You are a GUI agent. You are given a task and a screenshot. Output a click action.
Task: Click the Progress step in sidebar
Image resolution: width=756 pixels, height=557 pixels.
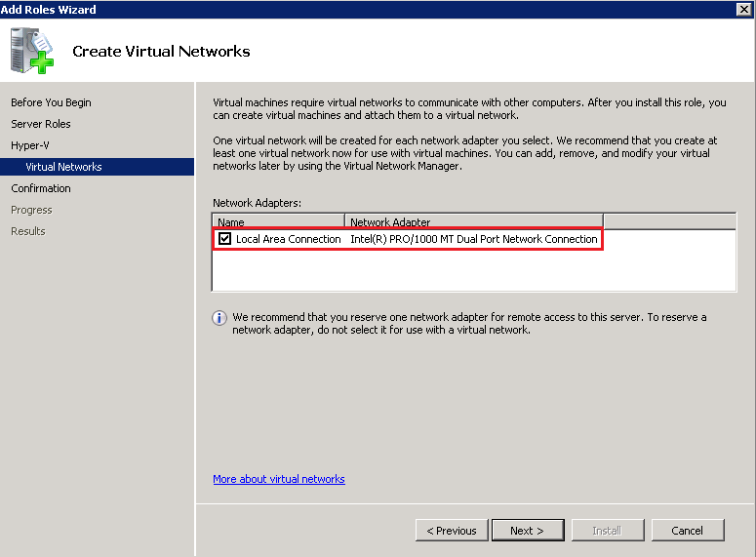pos(31,210)
